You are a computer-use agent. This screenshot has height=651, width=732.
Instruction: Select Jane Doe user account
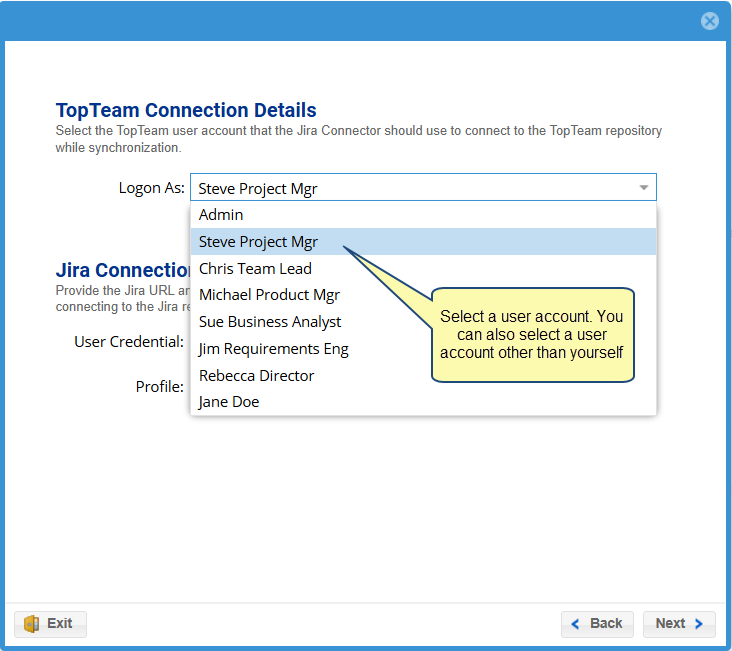pos(228,402)
